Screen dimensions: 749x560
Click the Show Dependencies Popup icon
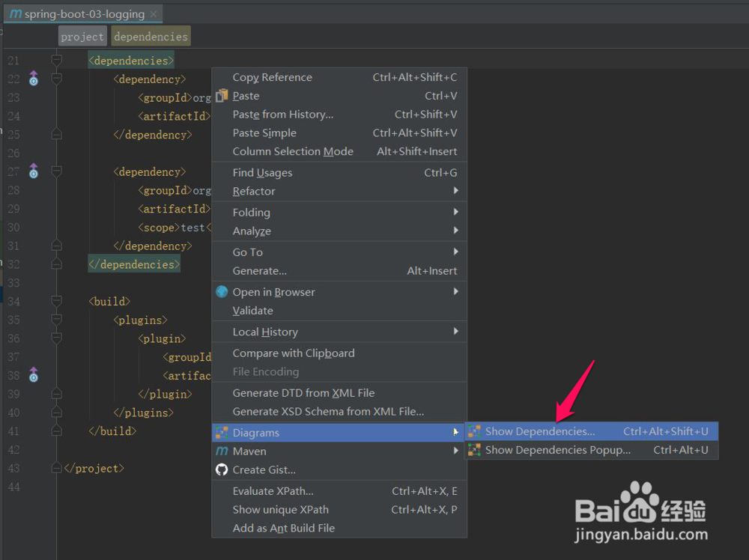(475, 450)
